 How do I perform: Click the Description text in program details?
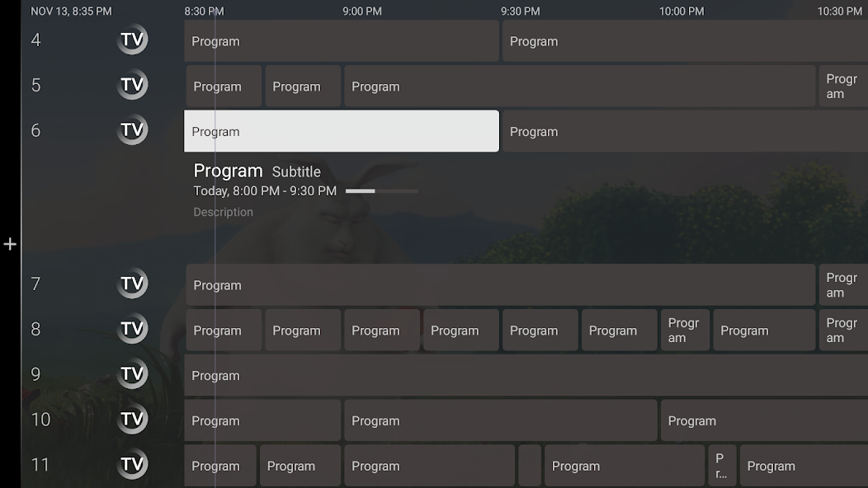[x=223, y=212]
